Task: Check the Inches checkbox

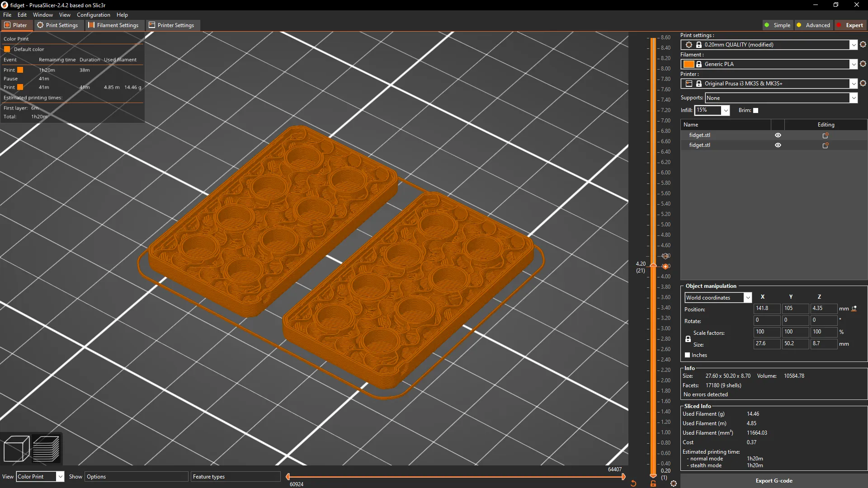Action: pos(688,355)
